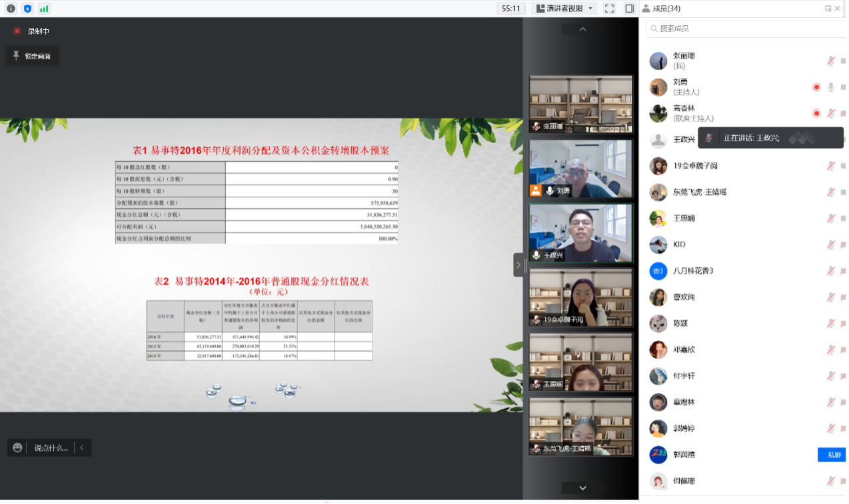
Task: Pop out the members panel
Action: [828, 9]
